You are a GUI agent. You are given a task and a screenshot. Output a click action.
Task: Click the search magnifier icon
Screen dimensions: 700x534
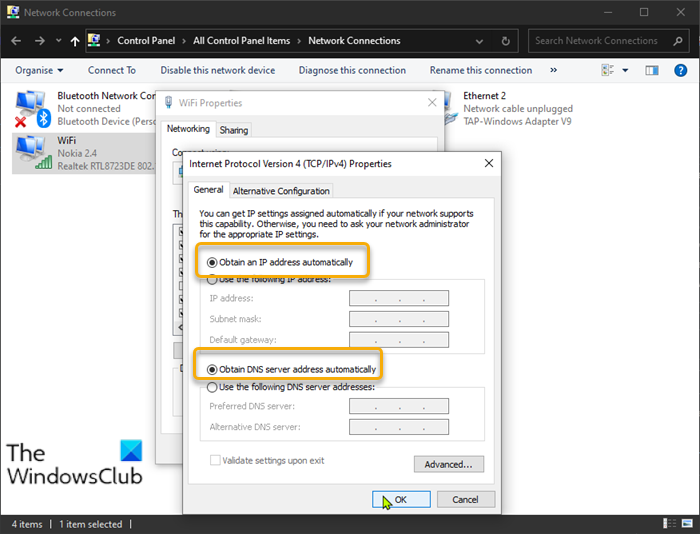(678, 41)
